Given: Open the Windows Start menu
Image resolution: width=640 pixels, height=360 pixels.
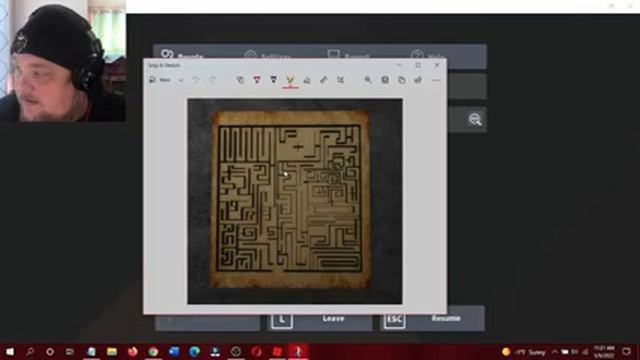Looking at the screenshot, I should pos(9,351).
